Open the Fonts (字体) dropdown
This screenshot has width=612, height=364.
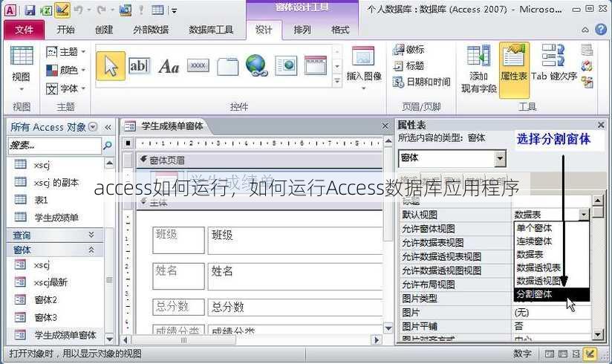(x=65, y=89)
